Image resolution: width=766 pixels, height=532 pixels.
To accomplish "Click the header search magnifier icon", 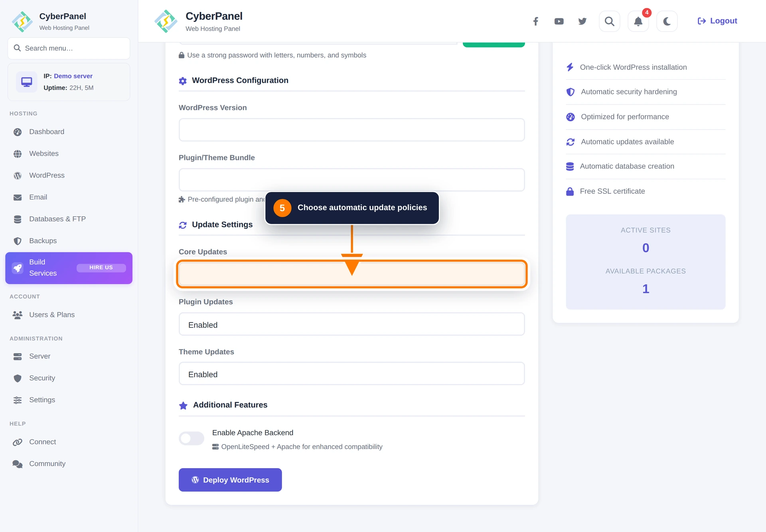I will (x=609, y=21).
